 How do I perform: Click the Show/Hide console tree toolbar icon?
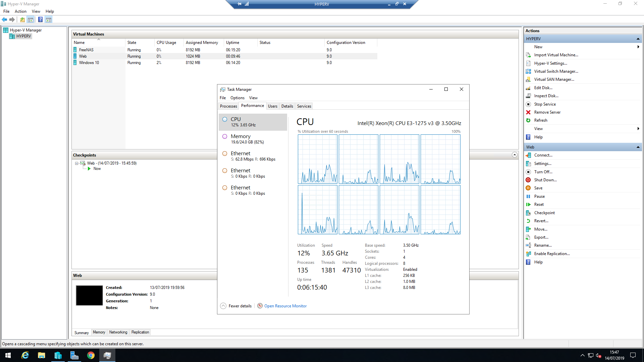31,19
